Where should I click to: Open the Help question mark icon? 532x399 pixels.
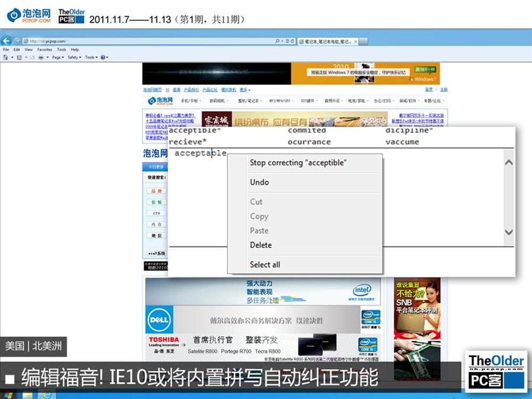103,57
